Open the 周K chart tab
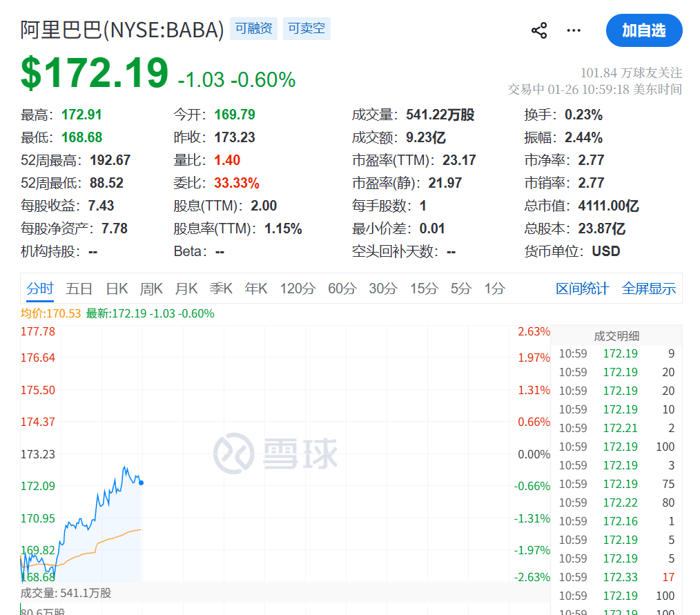The width and height of the screenshot is (700, 615). [151, 289]
